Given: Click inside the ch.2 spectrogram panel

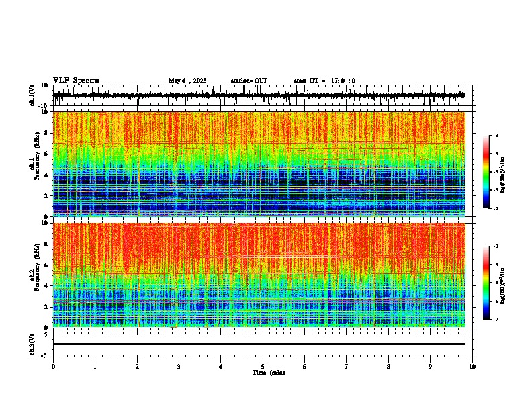Looking at the screenshot, I should [259, 275].
